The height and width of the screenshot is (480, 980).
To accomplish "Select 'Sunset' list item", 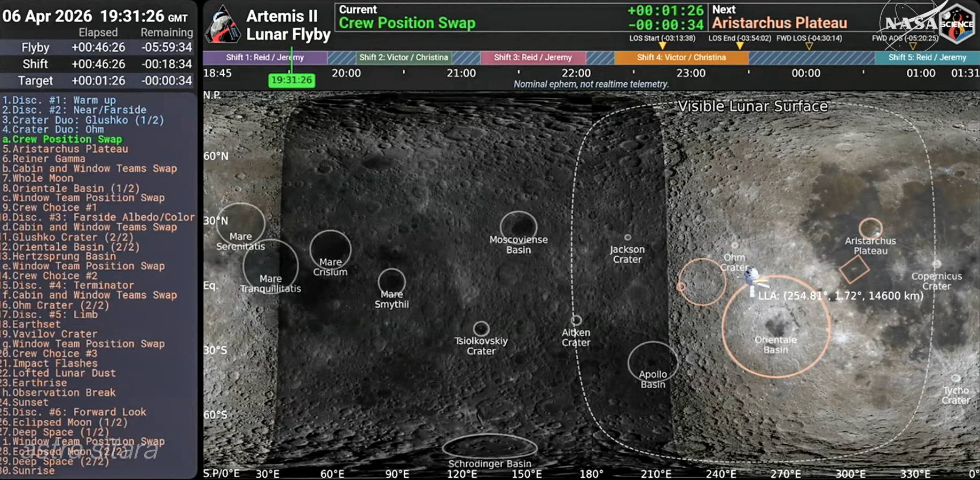I will coord(25,402).
